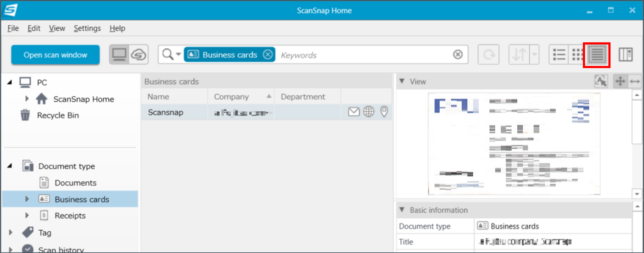Collapse the View panel section
The width and height of the screenshot is (644, 253).
coord(402,81)
